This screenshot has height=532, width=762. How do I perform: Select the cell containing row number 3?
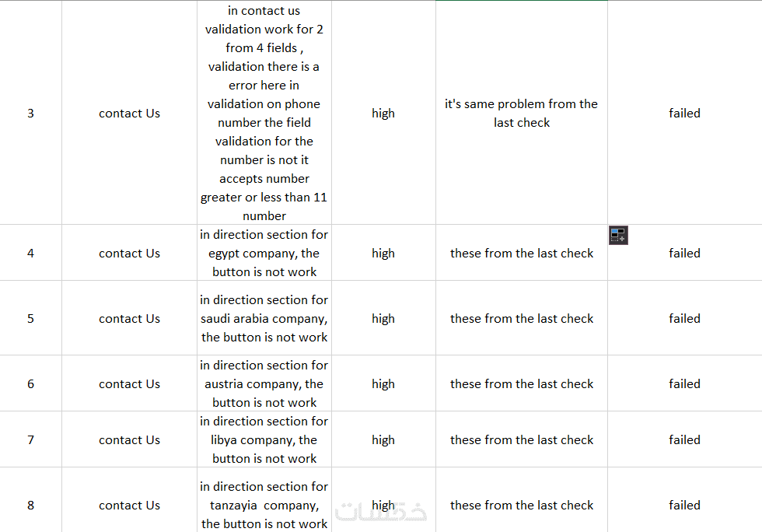pos(30,114)
